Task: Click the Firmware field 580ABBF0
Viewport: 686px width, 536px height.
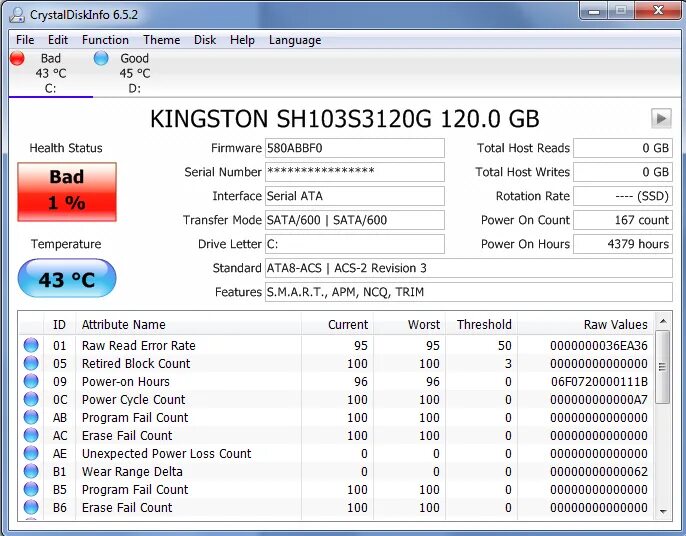Action: 355,148
